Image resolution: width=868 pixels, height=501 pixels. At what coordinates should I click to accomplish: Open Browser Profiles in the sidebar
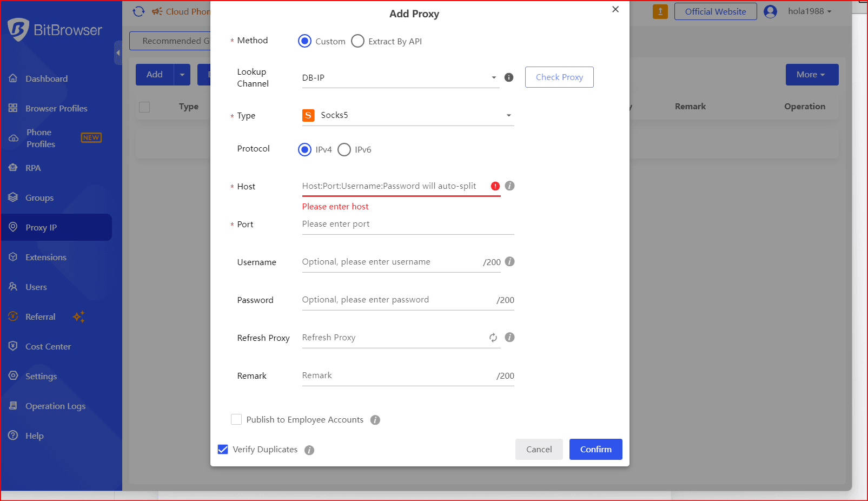tap(56, 108)
